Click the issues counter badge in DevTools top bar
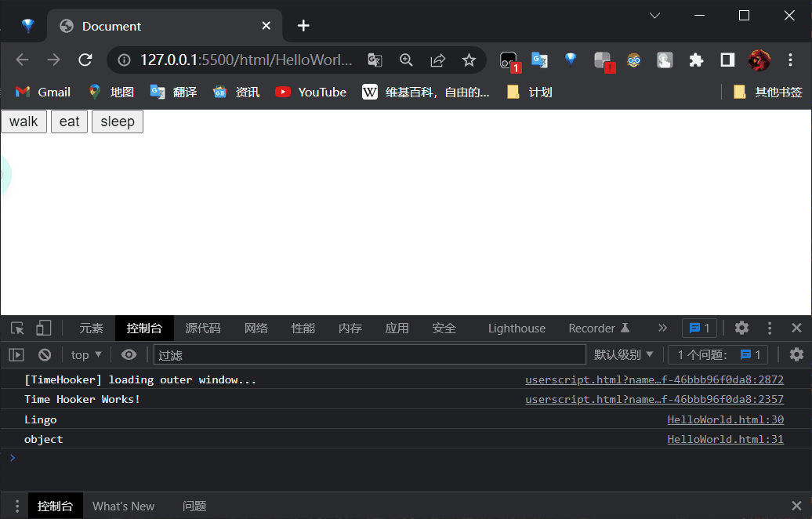The height and width of the screenshot is (519, 812). pos(700,328)
